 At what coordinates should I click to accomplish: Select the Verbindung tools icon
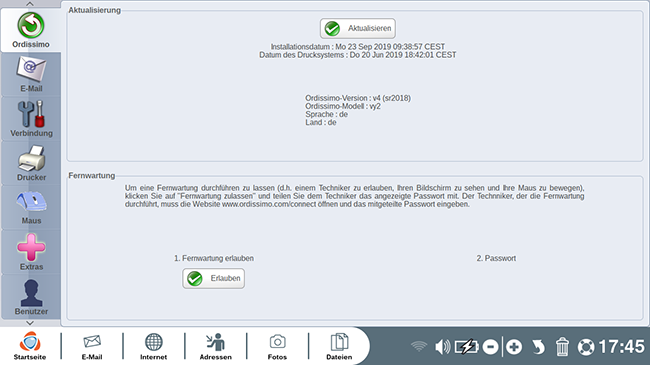[x=31, y=119]
